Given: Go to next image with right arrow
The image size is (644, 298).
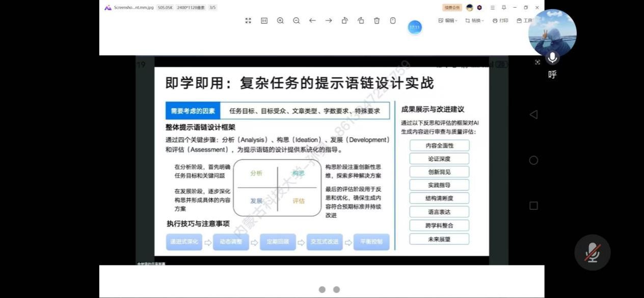Looking at the screenshot, I should (x=329, y=20).
